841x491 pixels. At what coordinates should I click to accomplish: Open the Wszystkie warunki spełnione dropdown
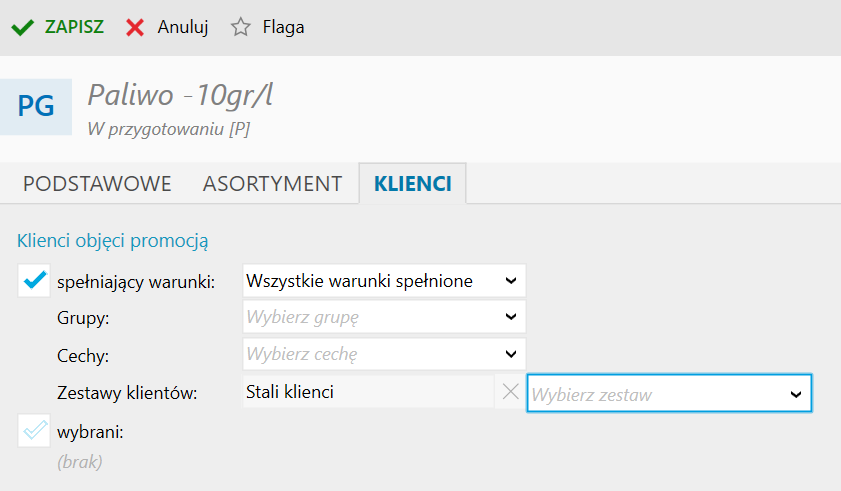[x=385, y=282]
